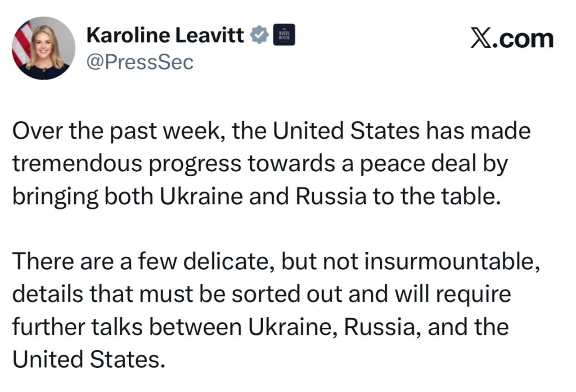Screen dimensions: 576x392
Task: Click the final line "United States."
Action: coord(86,360)
